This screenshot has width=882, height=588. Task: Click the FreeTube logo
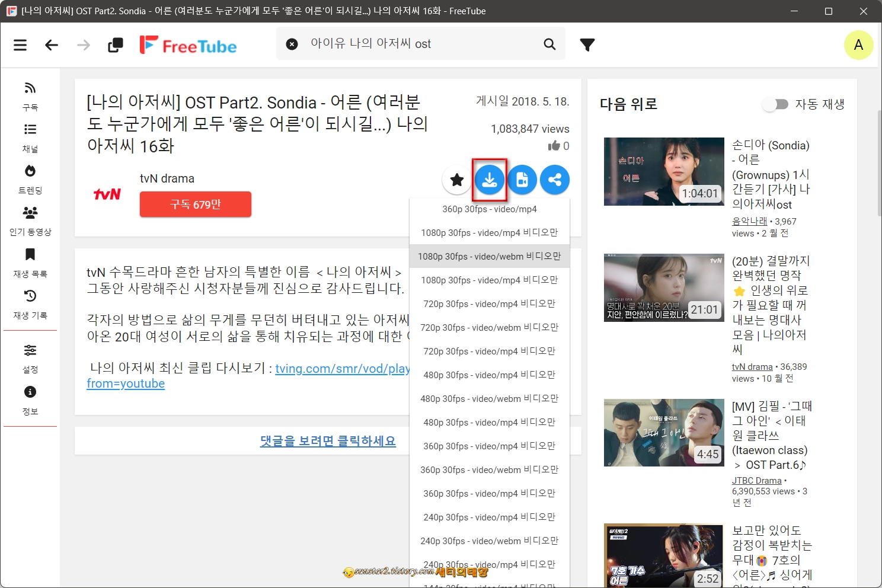click(x=188, y=45)
